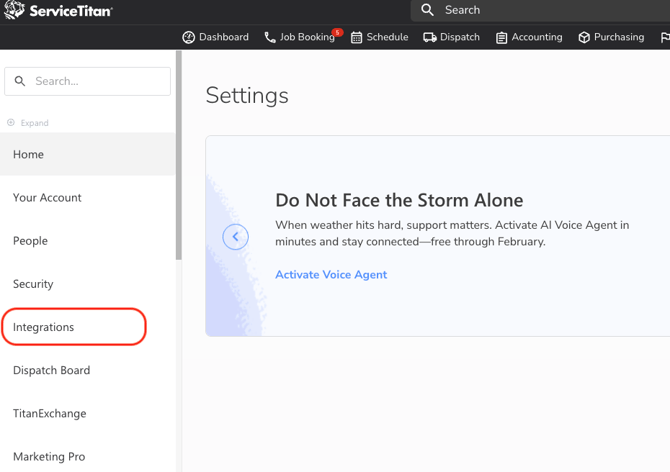The image size is (670, 472).
Task: Click the Purchasing box icon
Action: [584, 38]
